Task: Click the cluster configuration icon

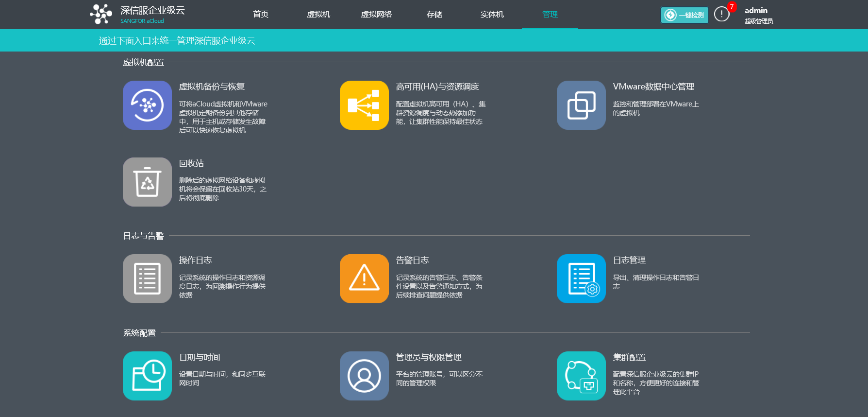Action: 581,376
